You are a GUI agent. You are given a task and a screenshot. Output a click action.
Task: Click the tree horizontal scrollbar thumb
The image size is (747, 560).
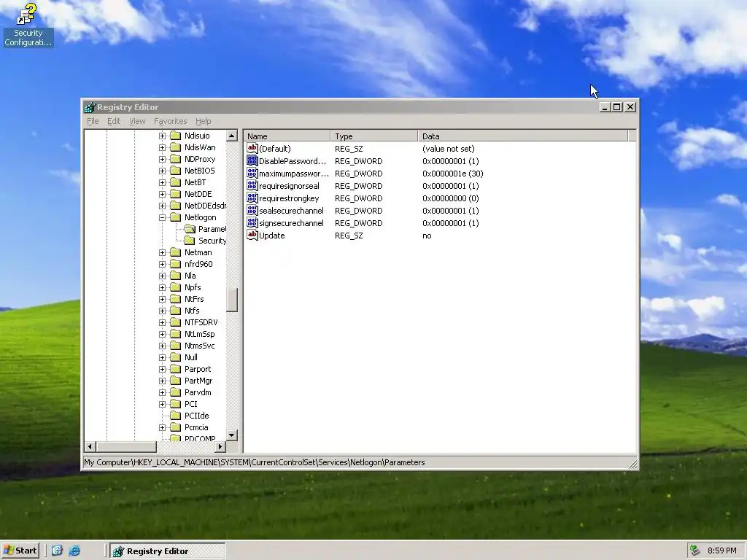point(126,447)
